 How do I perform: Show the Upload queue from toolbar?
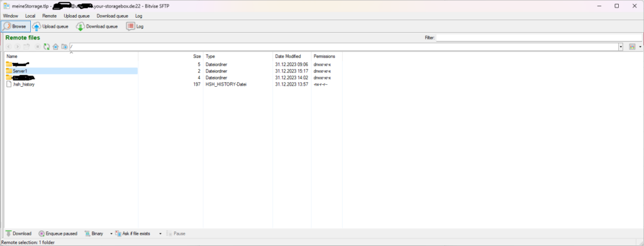tap(50, 26)
